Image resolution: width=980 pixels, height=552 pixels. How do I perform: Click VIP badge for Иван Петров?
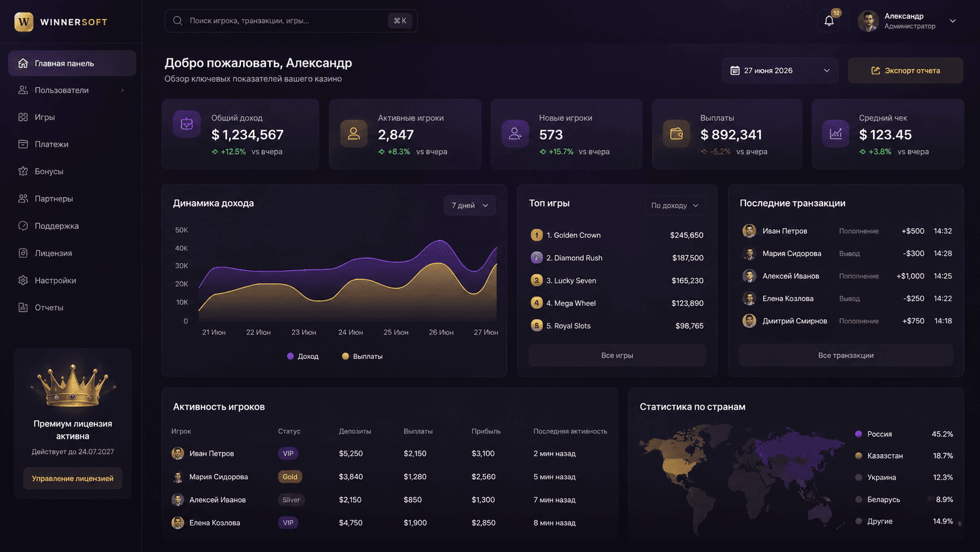[x=288, y=453]
